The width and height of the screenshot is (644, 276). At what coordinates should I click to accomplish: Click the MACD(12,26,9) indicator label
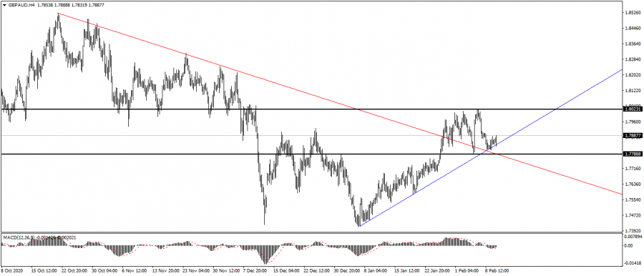(x=19, y=237)
